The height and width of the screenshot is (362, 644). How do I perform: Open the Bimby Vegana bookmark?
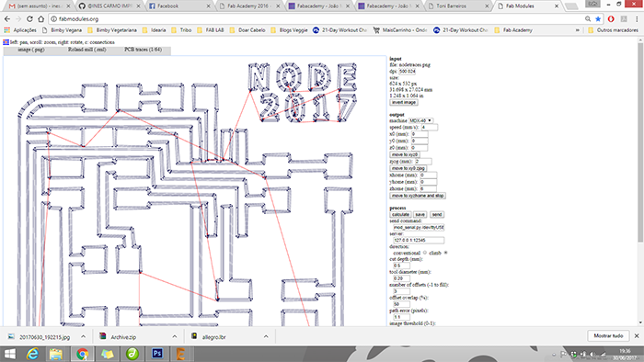[x=62, y=30]
